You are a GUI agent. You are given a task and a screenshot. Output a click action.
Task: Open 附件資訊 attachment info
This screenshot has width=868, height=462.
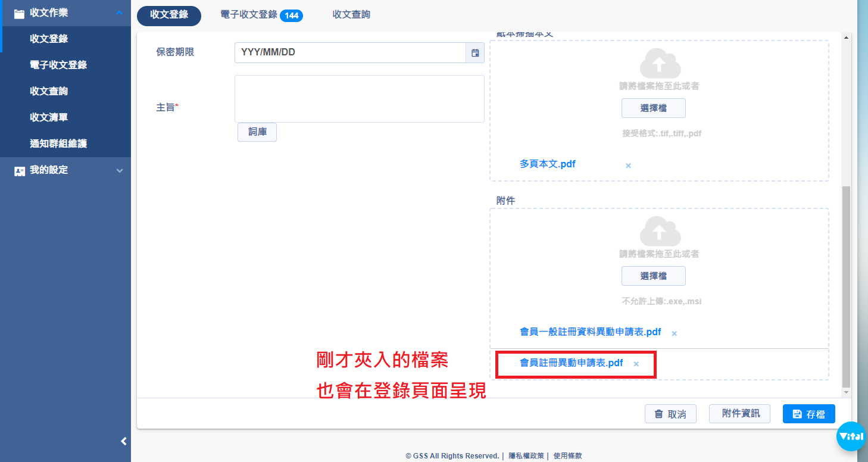740,413
